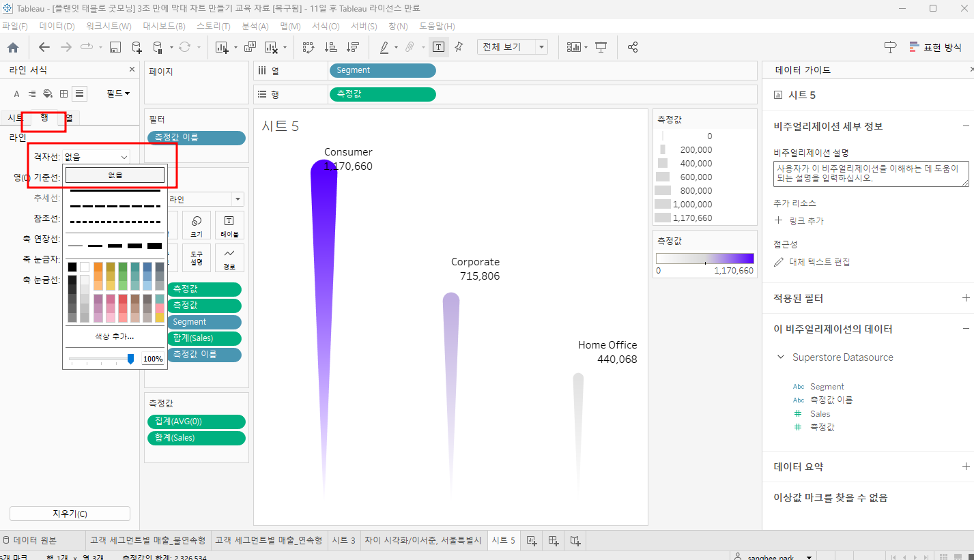This screenshot has width=974, height=560.
Task: Expand the 데이터 요약 section
Action: pyautogui.click(x=966, y=467)
